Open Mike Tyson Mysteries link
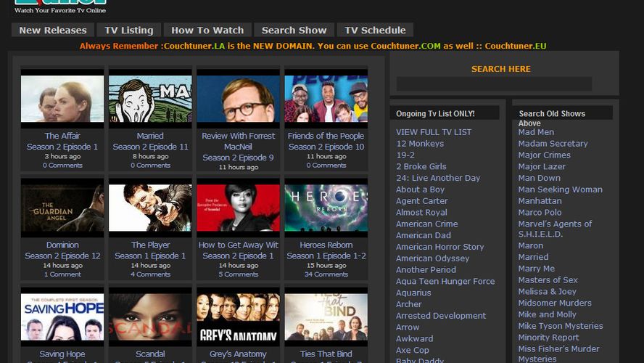The image size is (644, 363). (561, 326)
